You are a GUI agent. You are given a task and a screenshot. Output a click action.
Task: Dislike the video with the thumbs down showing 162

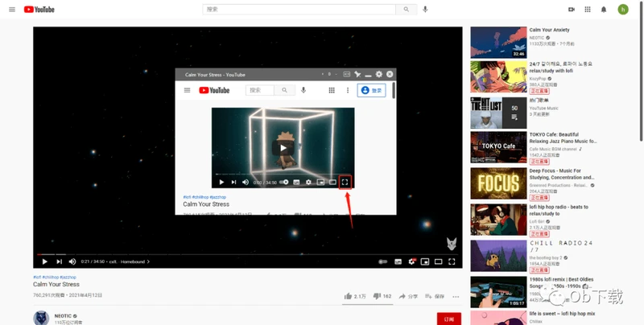(x=382, y=296)
